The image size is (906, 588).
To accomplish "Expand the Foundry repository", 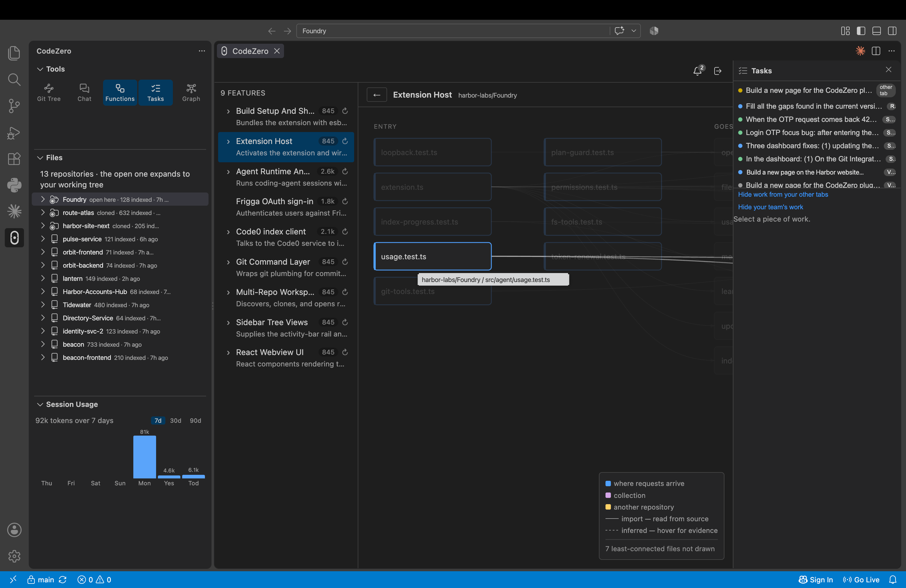I will [43, 199].
